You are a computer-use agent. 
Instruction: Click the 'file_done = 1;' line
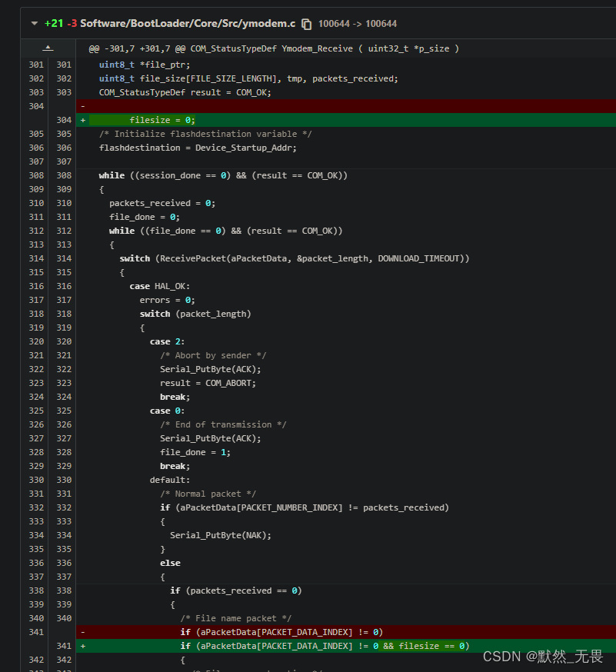[195, 452]
